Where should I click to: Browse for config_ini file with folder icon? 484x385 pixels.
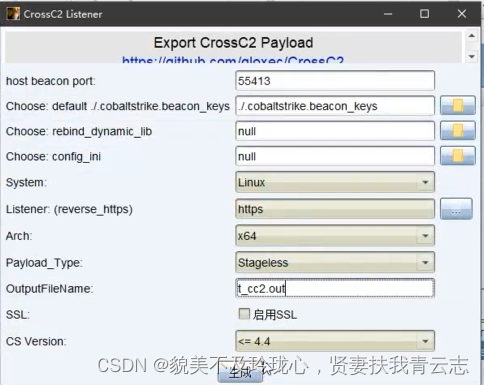(x=458, y=156)
